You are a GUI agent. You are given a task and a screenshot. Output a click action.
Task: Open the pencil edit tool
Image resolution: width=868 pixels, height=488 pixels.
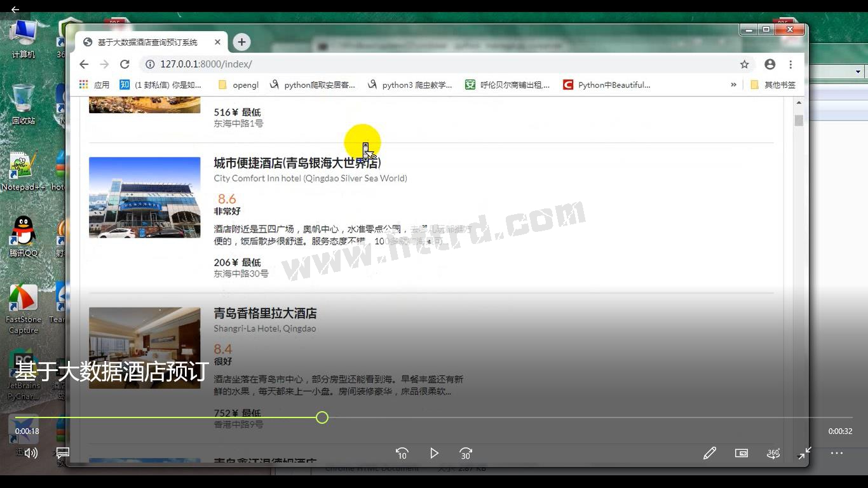tap(710, 453)
